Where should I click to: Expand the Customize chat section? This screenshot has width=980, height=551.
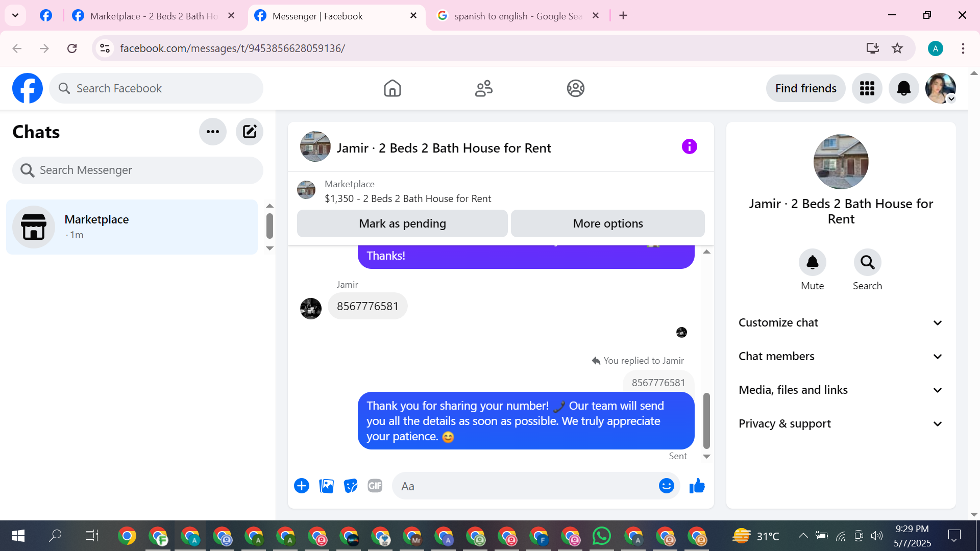click(841, 322)
